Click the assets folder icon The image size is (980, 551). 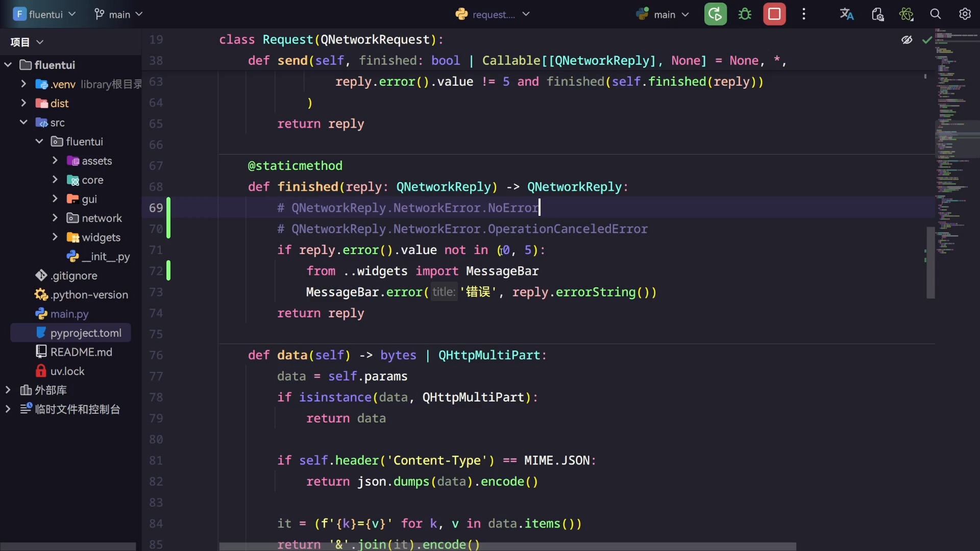coord(73,161)
